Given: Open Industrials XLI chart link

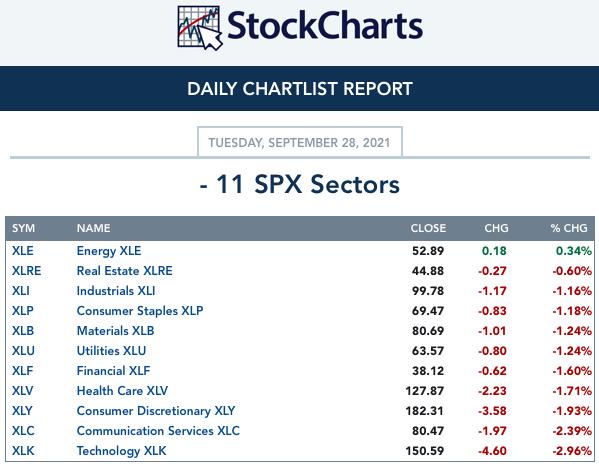Looking at the screenshot, I should [116, 291].
